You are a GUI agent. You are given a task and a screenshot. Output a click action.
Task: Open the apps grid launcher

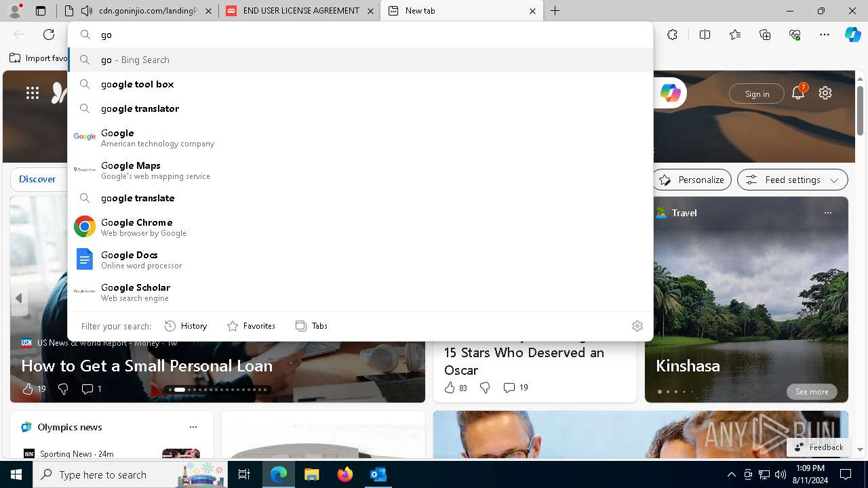coord(33,94)
